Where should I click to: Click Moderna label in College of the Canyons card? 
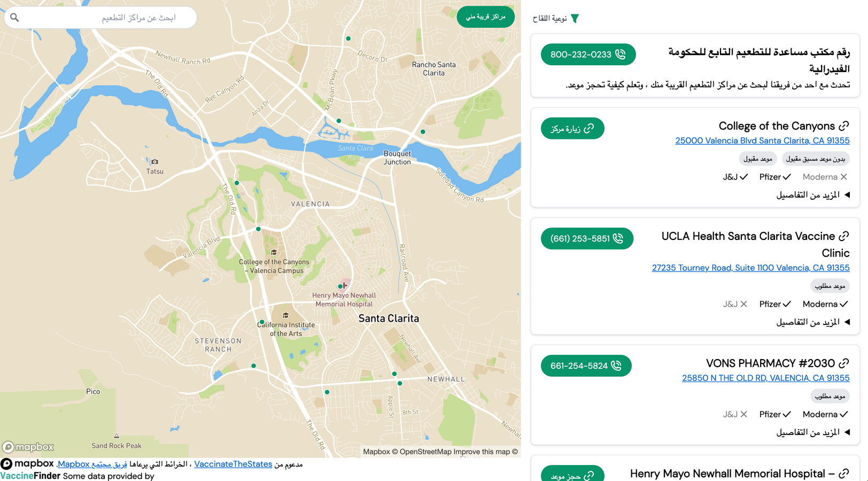(x=820, y=177)
